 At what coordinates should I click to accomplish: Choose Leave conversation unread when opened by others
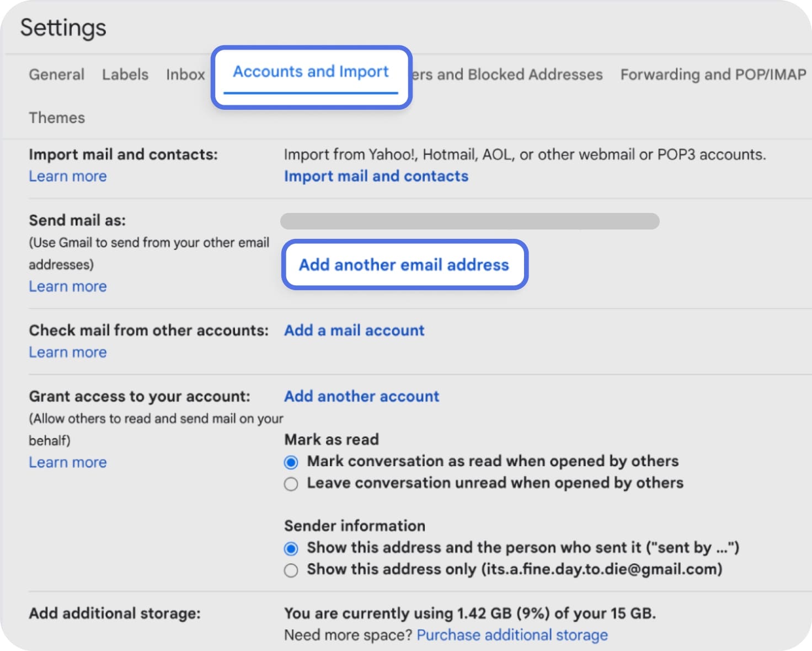[291, 483]
